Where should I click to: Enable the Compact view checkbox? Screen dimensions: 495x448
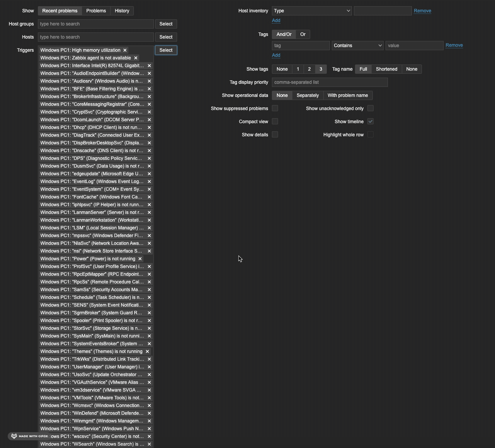click(x=275, y=122)
